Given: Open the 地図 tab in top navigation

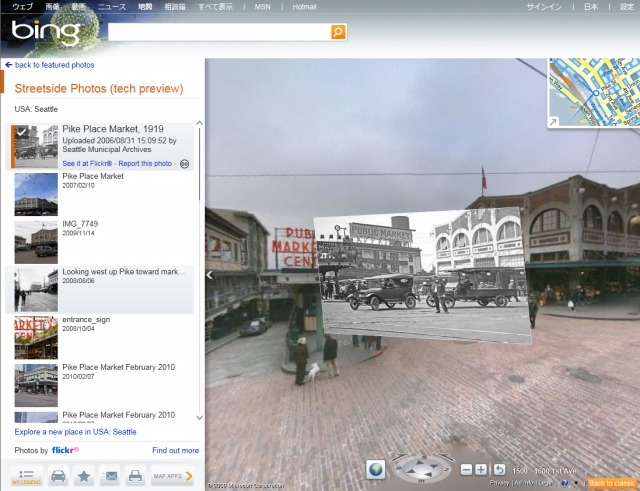Looking at the screenshot, I should pyautogui.click(x=145, y=7).
